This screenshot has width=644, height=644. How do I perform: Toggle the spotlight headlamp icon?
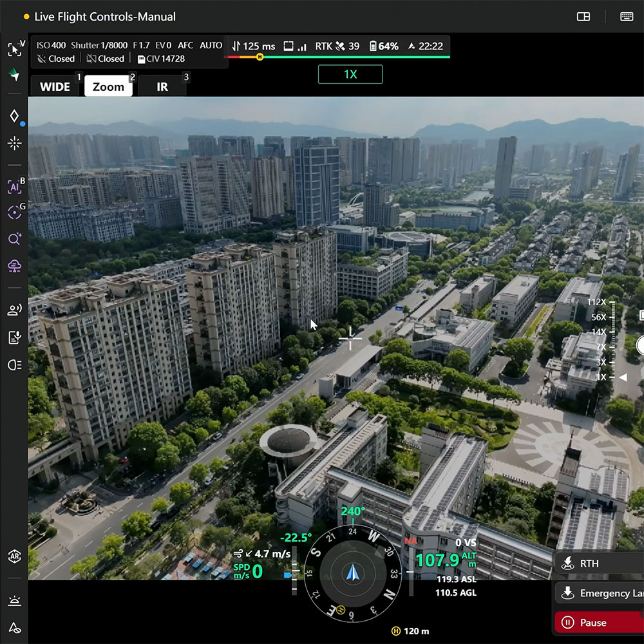(14, 365)
